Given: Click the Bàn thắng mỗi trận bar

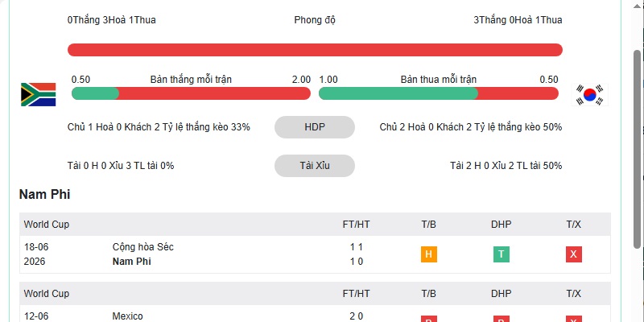Looking at the screenshot, I should point(191,93).
